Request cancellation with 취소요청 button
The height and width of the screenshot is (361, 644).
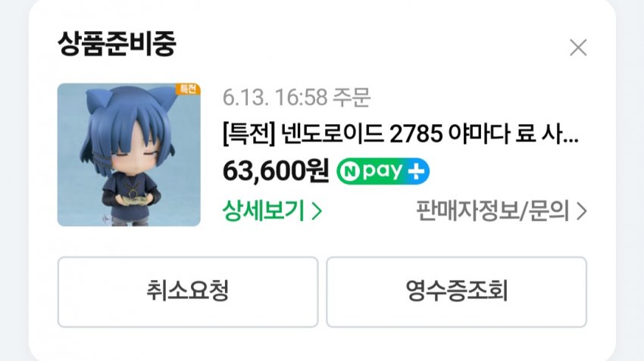(x=188, y=292)
